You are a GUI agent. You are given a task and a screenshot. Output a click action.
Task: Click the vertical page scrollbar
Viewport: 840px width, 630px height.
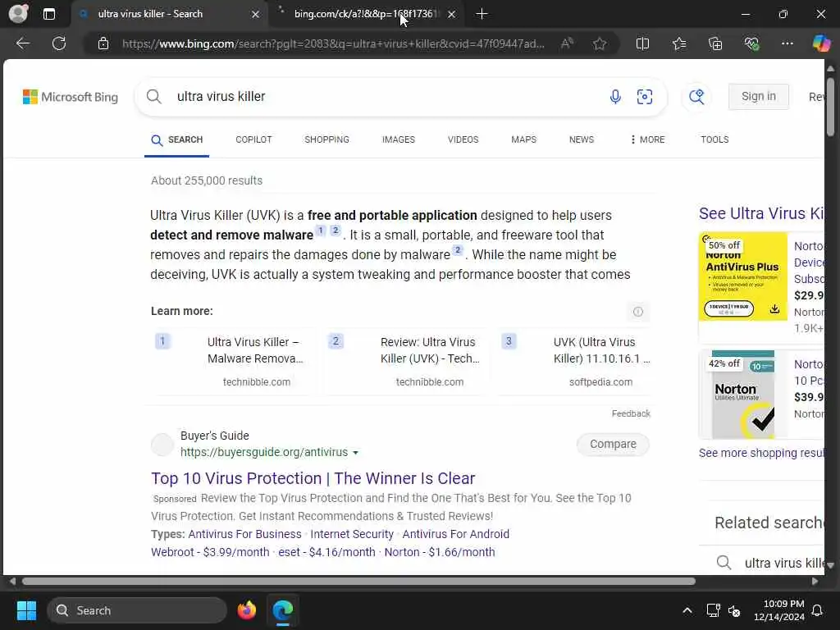pyautogui.click(x=830, y=107)
